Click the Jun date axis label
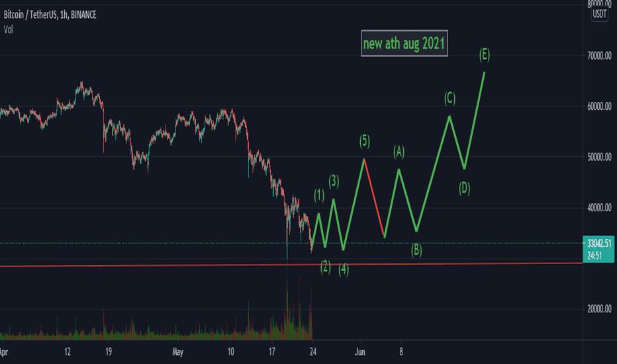Viewport: 617px width, 364px height. (359, 352)
